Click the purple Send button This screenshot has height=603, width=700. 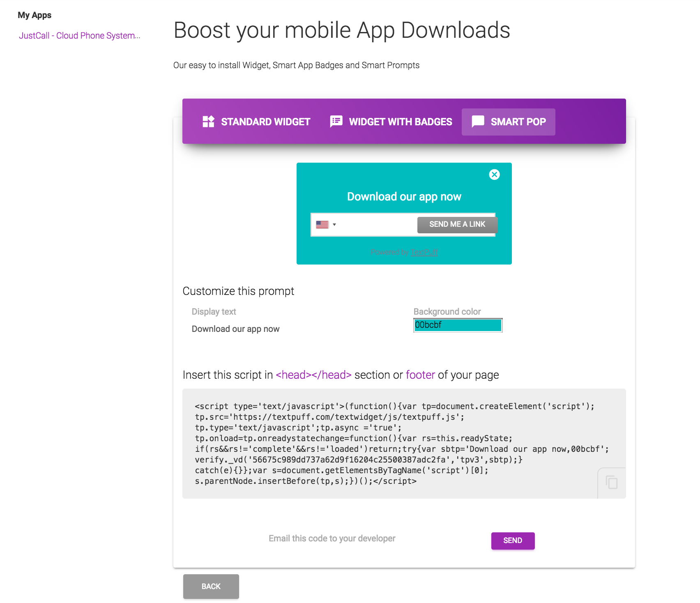[x=513, y=541]
